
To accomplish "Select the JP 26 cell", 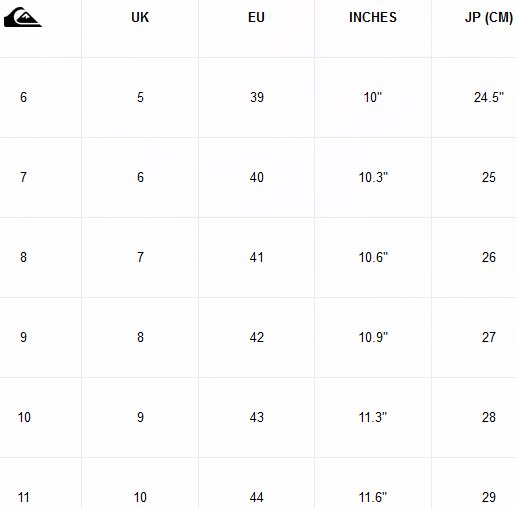I will [489, 257].
